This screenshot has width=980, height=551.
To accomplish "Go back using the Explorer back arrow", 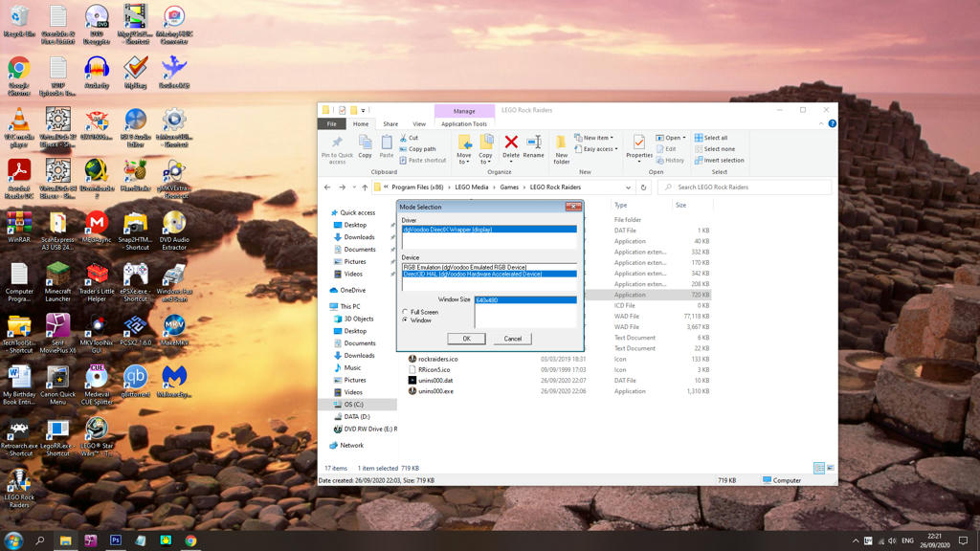I will click(327, 187).
